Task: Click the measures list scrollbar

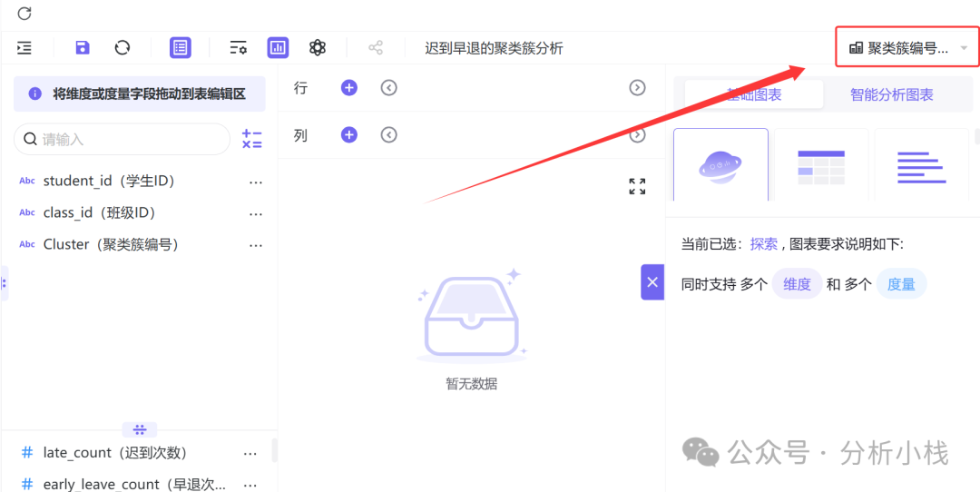Action: (274, 450)
